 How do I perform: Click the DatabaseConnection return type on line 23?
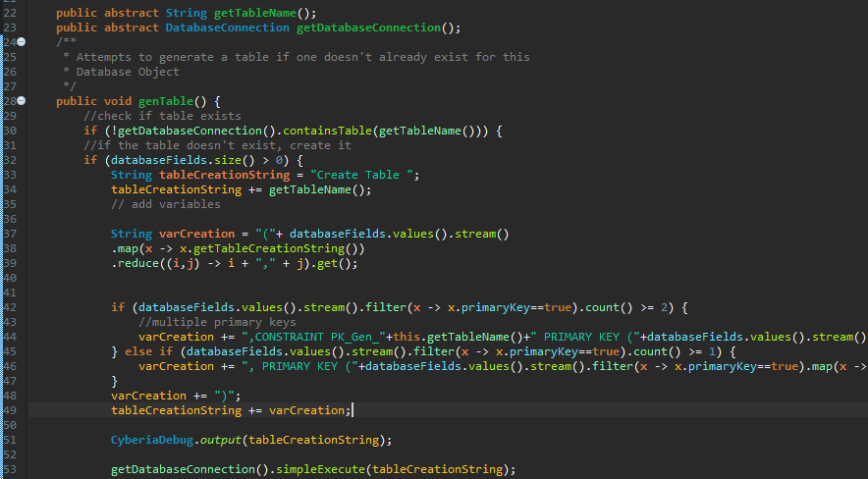click(228, 27)
